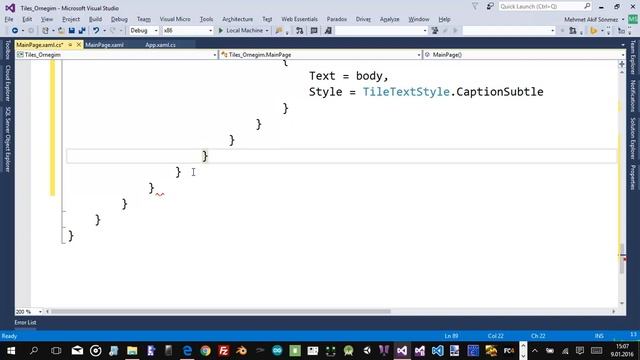
Task: Open SQL Server Object Explorer side tab
Action: point(7,139)
